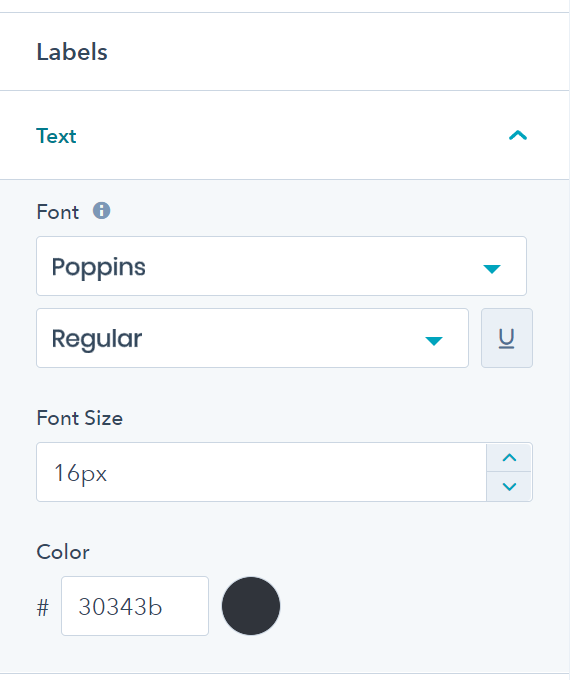Click the Font Size label
573x680 pixels.
click(80, 418)
